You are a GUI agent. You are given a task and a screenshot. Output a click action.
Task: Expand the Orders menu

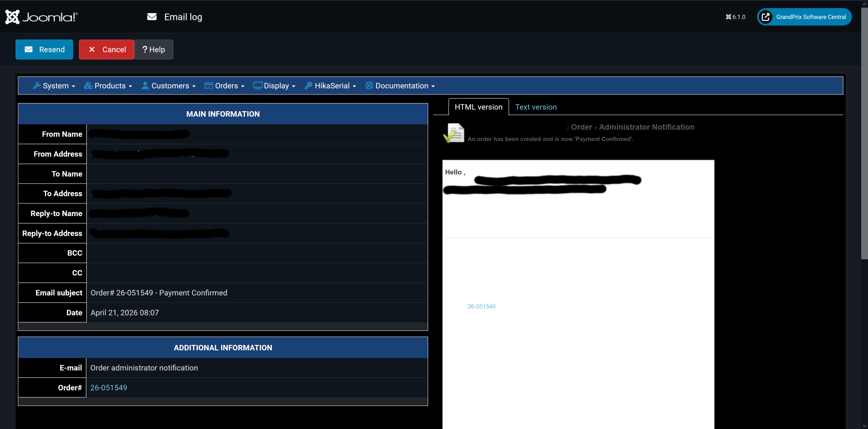tap(225, 86)
